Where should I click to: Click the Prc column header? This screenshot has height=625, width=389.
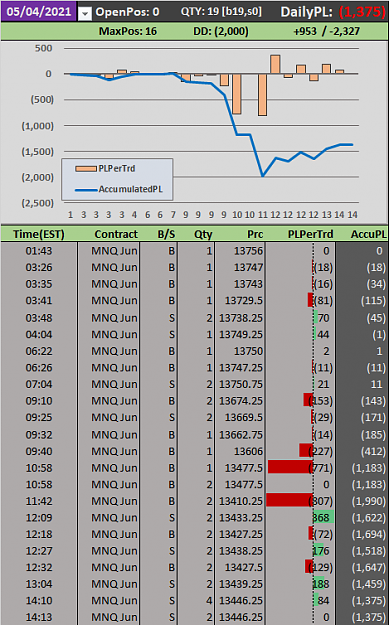pyautogui.click(x=255, y=234)
